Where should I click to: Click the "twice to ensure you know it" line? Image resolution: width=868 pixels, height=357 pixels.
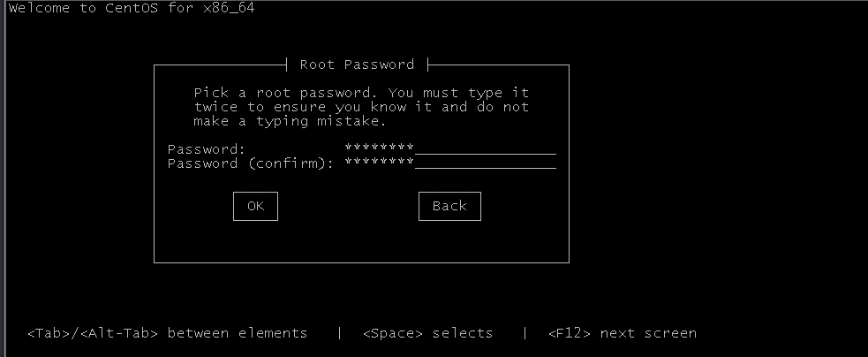click(x=361, y=107)
